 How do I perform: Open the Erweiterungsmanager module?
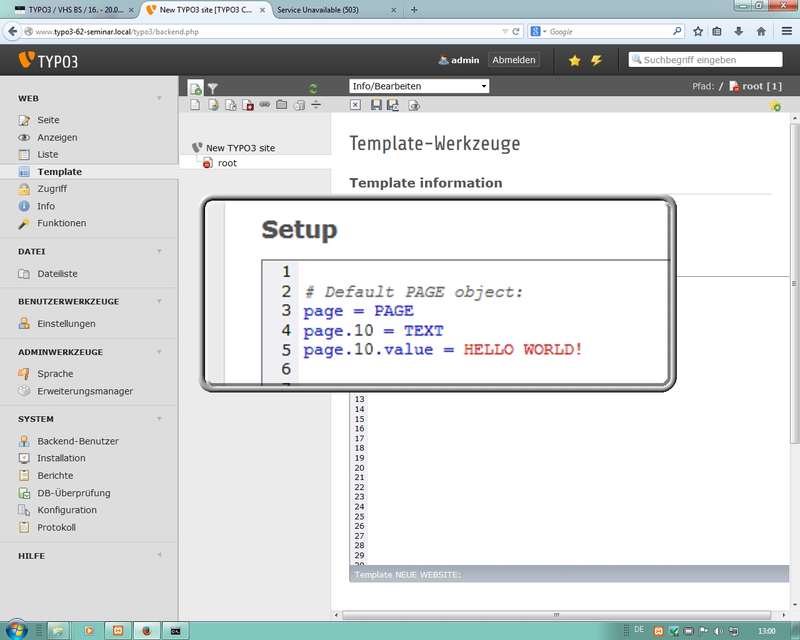point(84,391)
